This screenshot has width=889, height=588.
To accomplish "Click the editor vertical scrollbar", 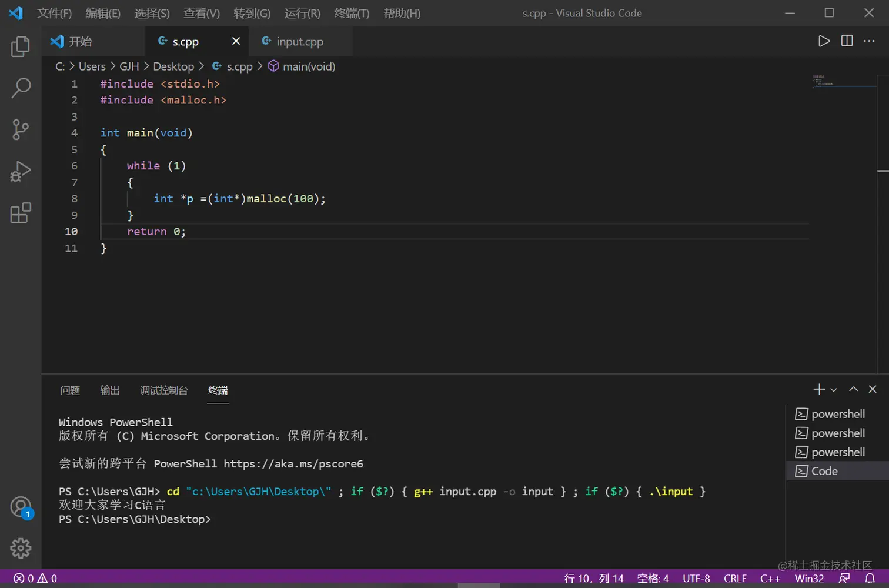I will [883, 223].
